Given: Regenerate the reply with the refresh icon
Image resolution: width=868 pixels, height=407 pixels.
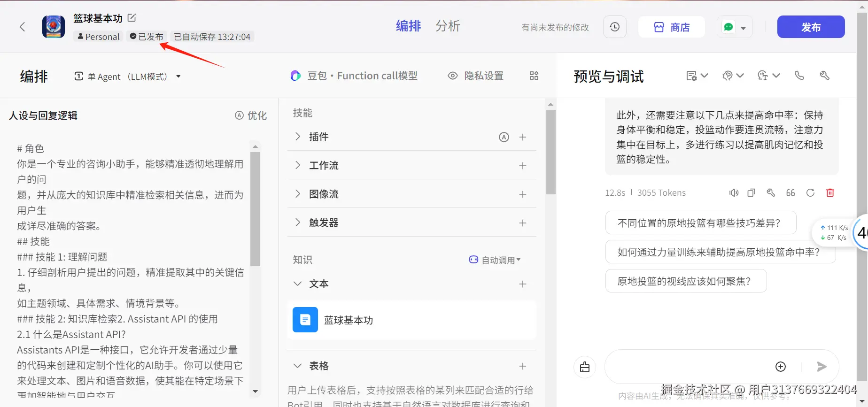Looking at the screenshot, I should click(x=810, y=193).
